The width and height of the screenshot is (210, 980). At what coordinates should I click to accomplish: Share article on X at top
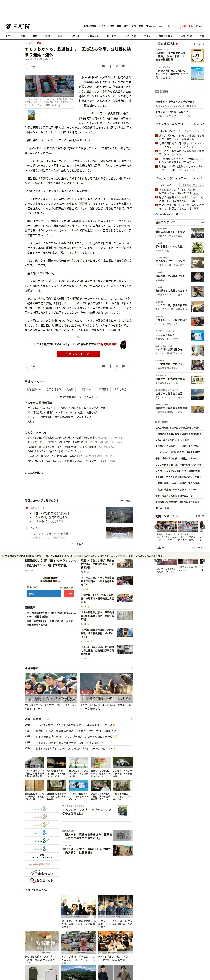[x=117, y=66]
